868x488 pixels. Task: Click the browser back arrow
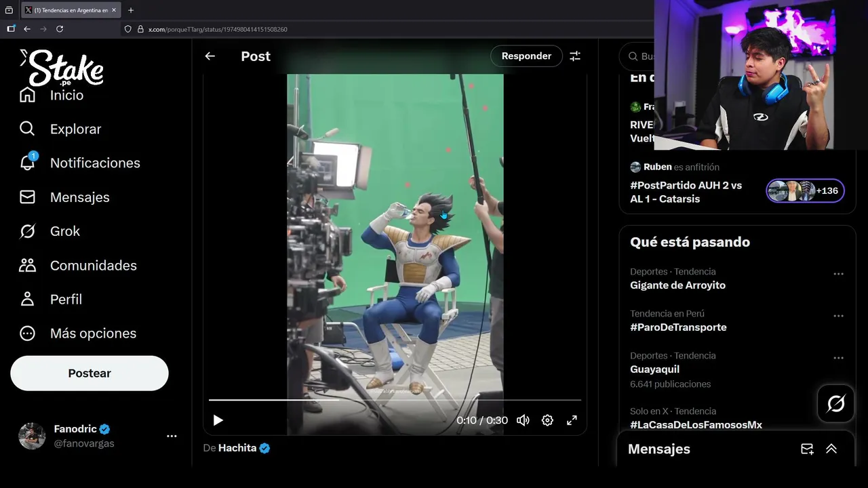click(x=27, y=29)
